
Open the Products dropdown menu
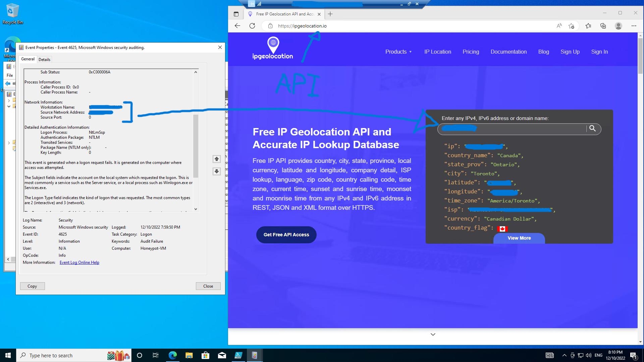(398, 52)
